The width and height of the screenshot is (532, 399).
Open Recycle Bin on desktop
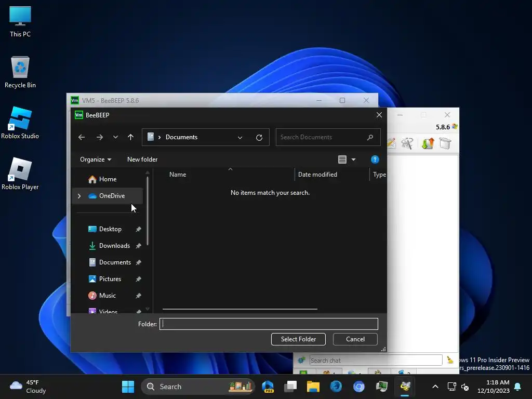20,72
